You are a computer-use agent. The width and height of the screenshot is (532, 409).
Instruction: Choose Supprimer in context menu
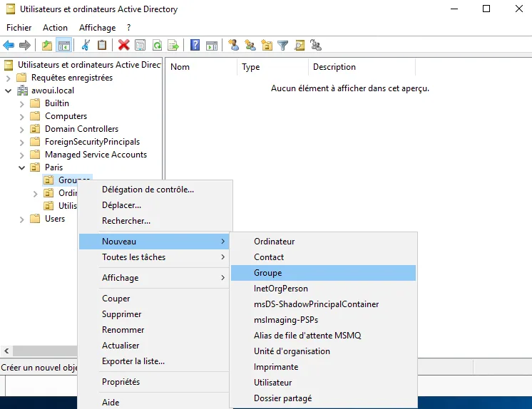(155, 314)
